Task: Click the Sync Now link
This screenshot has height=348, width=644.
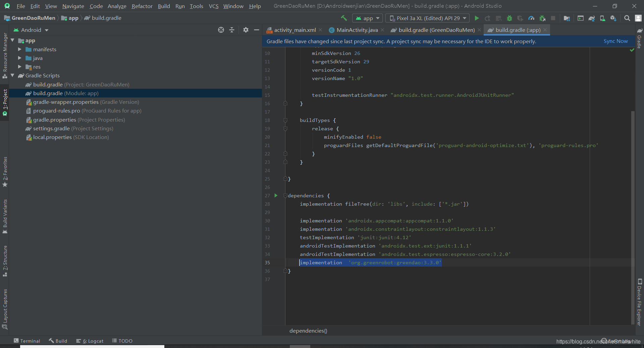Action: click(615, 41)
